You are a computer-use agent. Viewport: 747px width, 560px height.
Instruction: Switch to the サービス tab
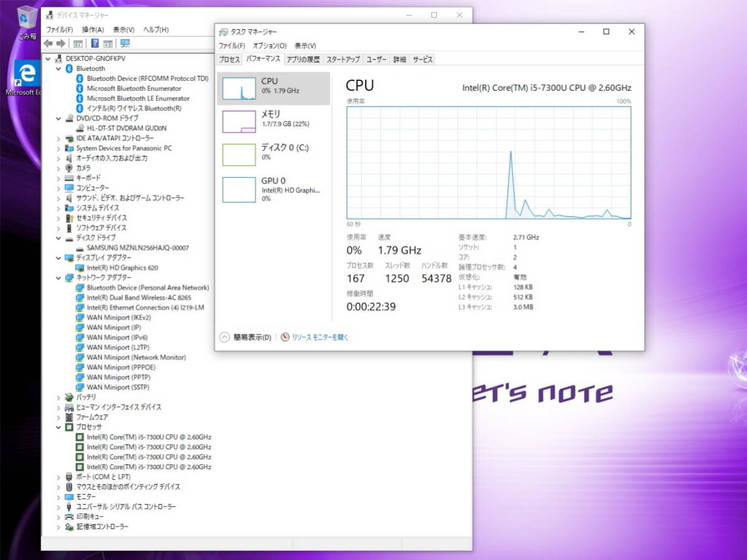coord(423,60)
